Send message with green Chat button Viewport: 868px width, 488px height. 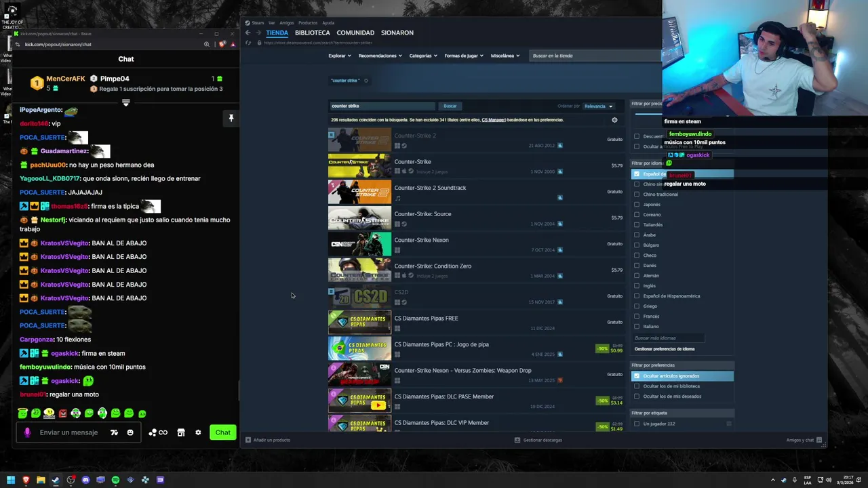pos(223,432)
